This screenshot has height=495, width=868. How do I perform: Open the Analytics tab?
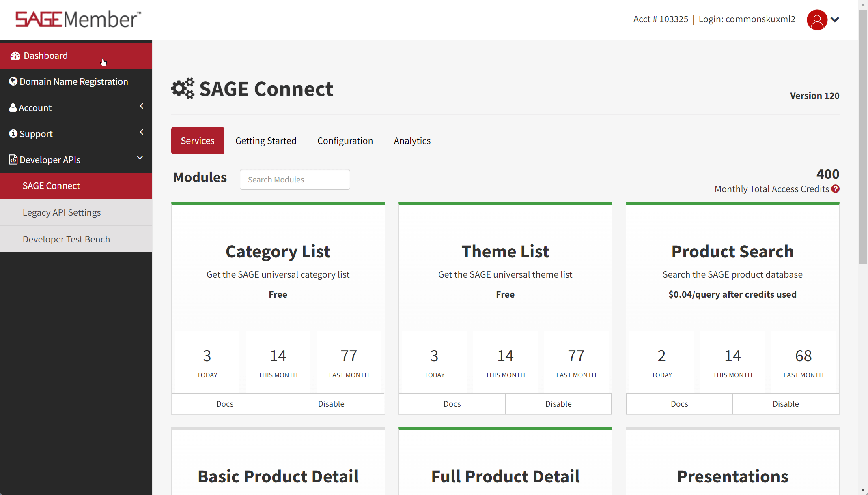click(412, 141)
